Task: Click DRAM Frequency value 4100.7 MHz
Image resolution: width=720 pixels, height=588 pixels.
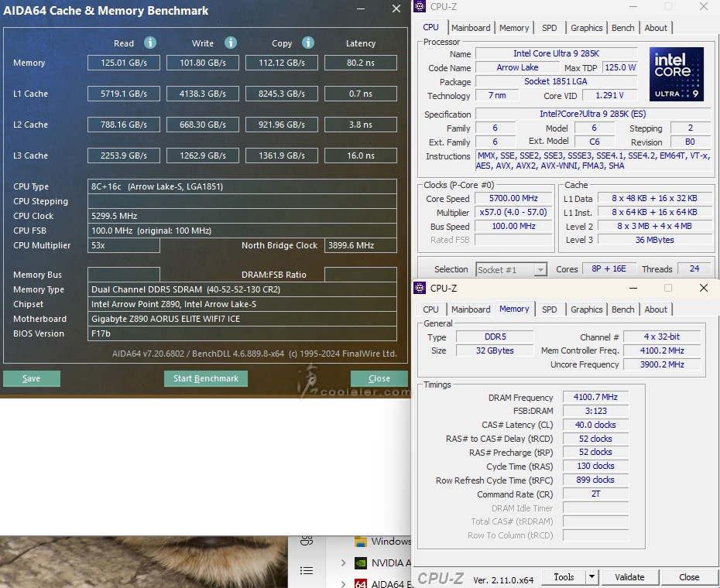Action: [595, 397]
